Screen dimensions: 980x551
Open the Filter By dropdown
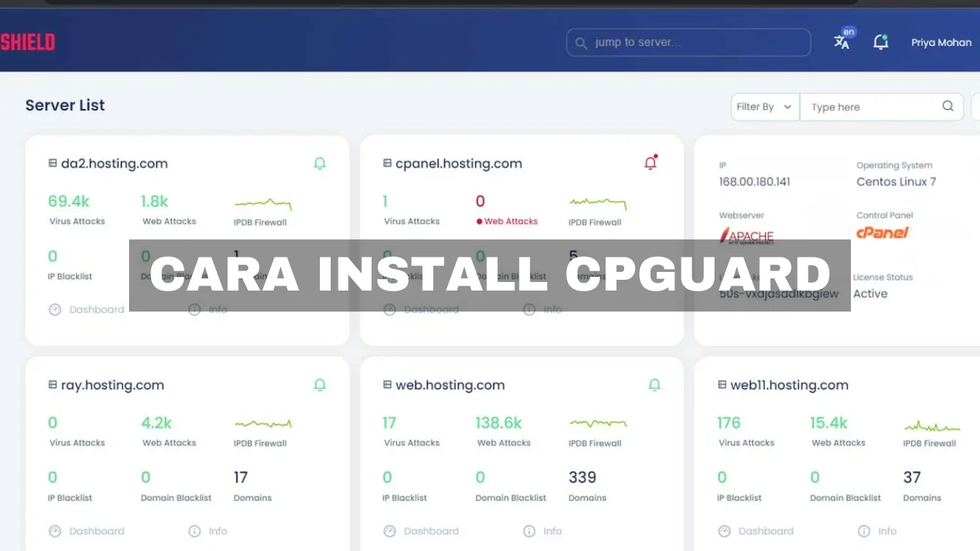(765, 106)
